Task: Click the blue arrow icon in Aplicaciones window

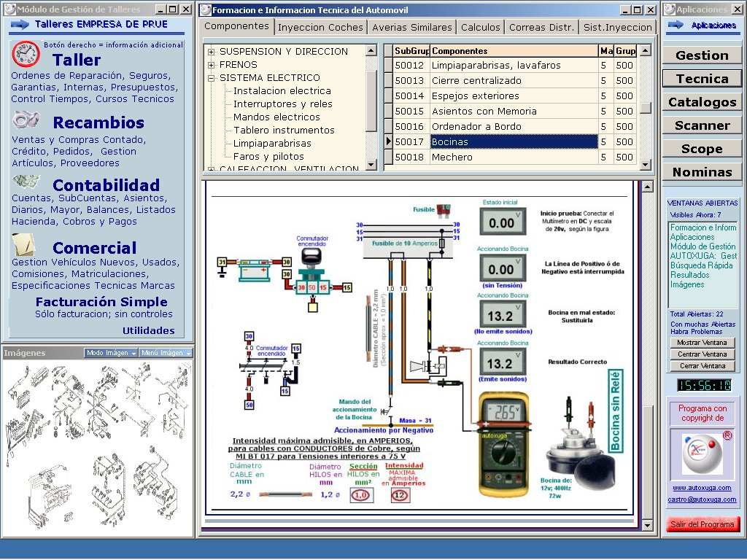Action: [676, 25]
